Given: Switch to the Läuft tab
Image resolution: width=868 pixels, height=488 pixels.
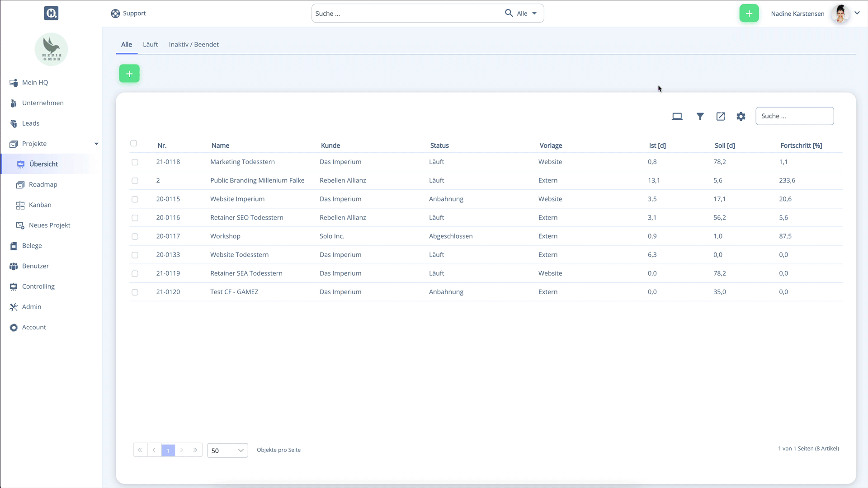Looking at the screenshot, I should point(151,44).
